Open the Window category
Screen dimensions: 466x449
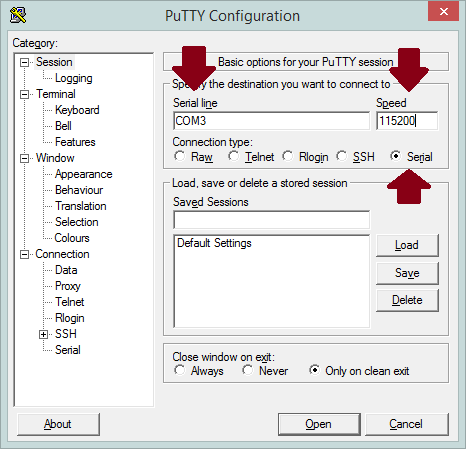point(55,158)
